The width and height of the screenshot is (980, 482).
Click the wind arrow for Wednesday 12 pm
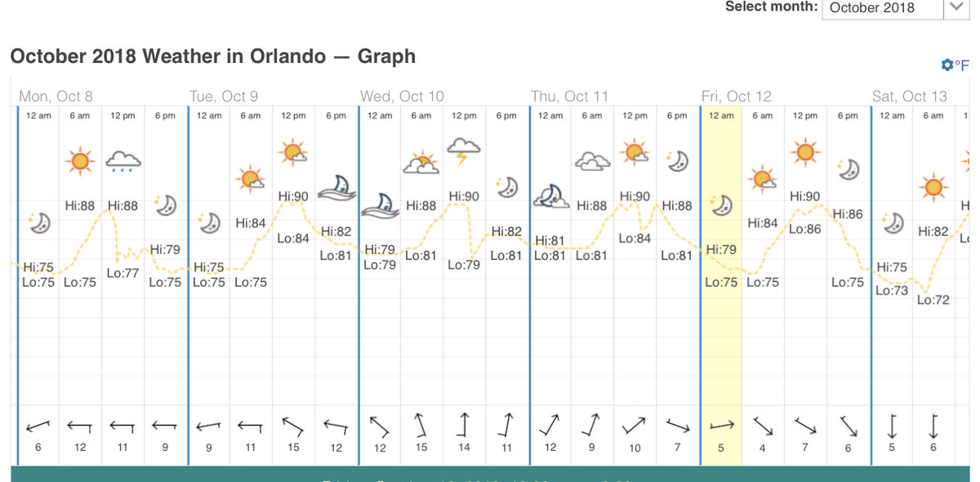coord(464,426)
